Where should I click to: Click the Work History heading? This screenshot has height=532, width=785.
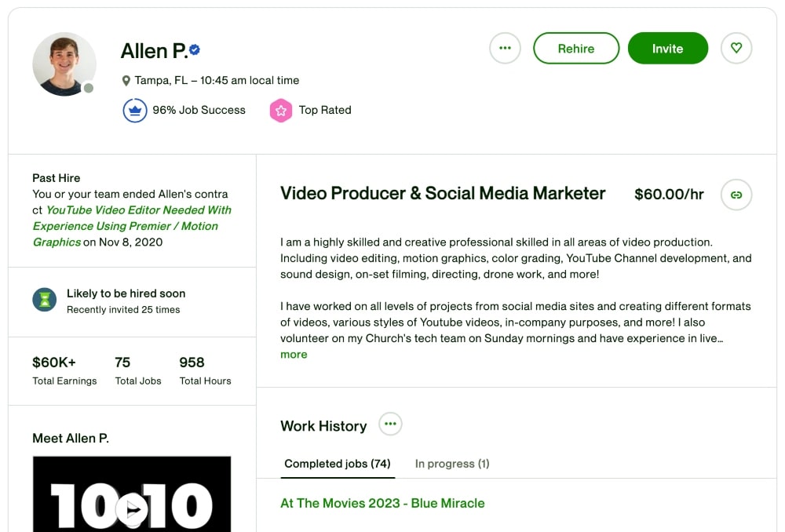tap(323, 426)
